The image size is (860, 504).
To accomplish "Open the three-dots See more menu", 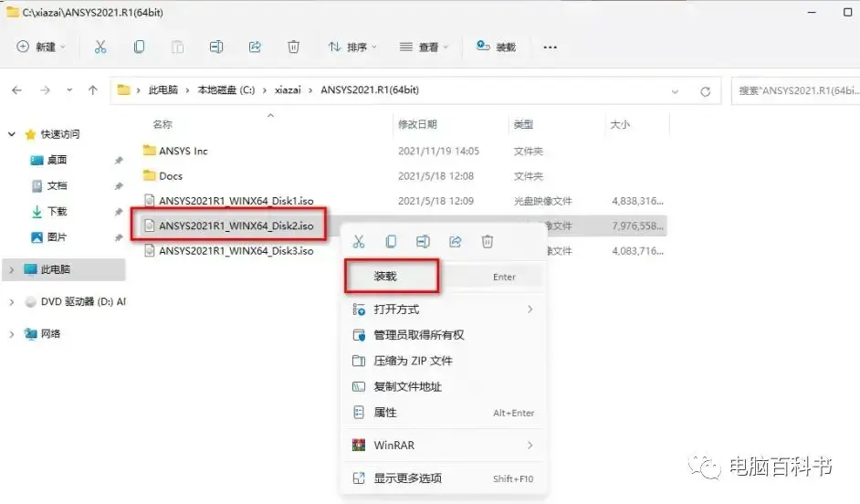I will point(551,47).
